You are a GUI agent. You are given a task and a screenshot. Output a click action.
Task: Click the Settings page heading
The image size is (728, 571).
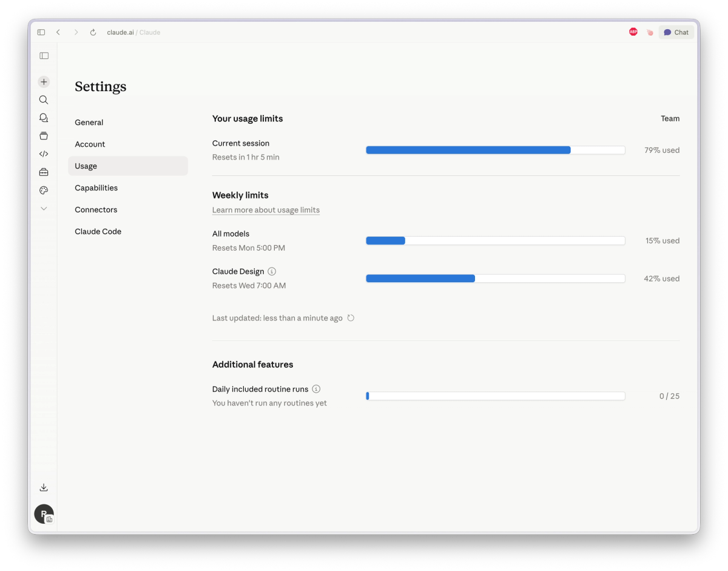(x=101, y=87)
